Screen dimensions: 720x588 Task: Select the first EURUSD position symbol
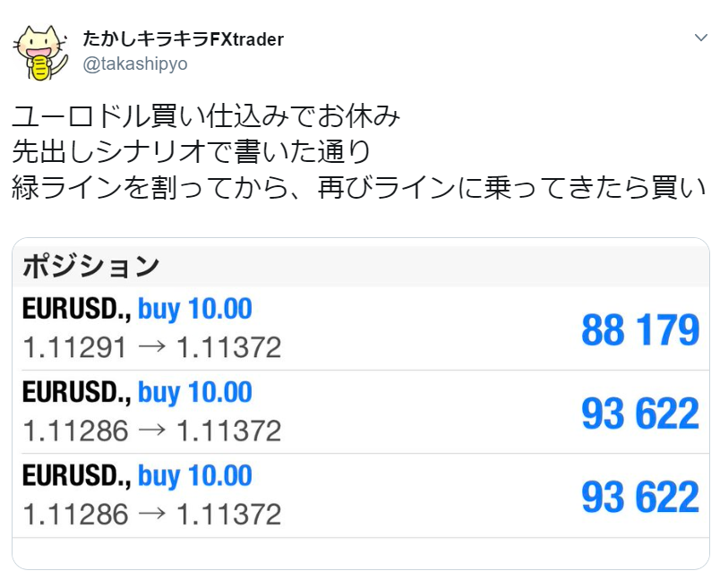pyautogui.click(x=76, y=310)
